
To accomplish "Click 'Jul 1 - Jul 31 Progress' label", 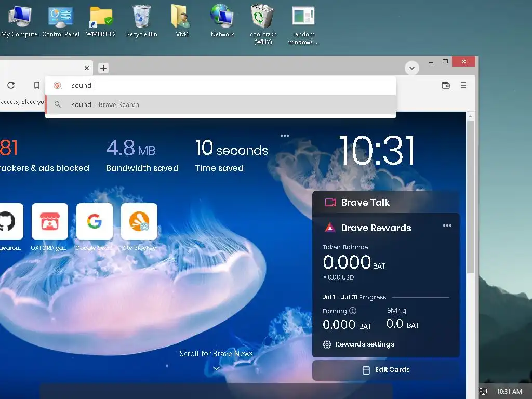I will coord(354,297).
